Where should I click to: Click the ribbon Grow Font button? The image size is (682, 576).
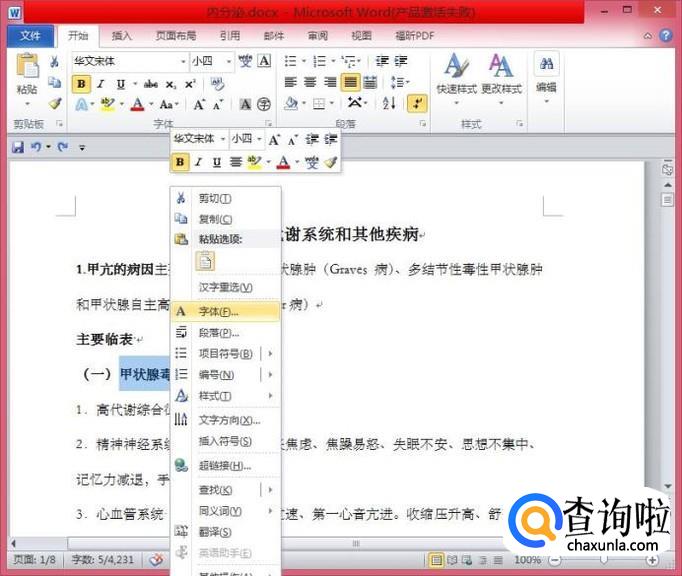(199, 104)
